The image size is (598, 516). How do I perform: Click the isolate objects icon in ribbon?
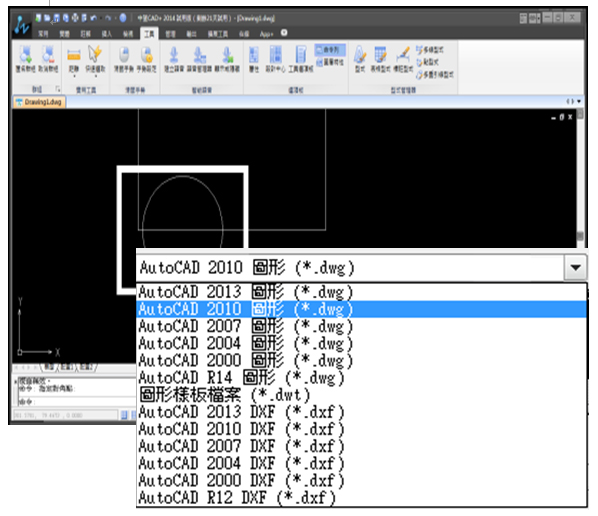click(26, 58)
